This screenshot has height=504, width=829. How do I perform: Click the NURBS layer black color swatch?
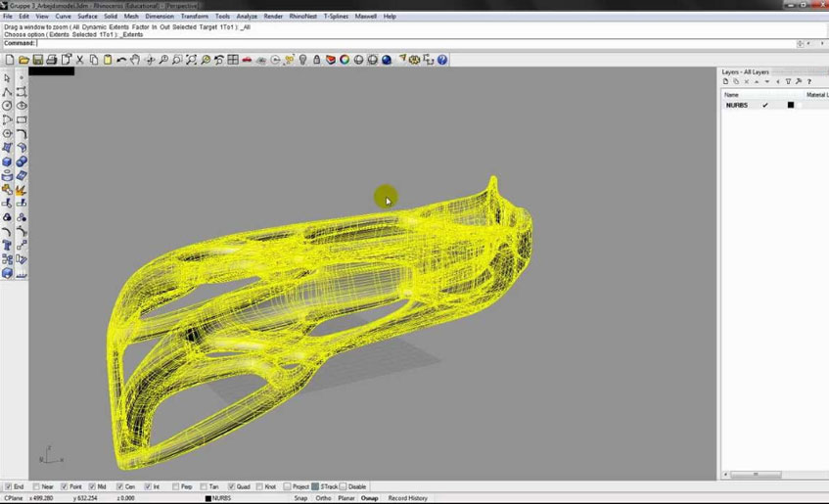point(791,105)
